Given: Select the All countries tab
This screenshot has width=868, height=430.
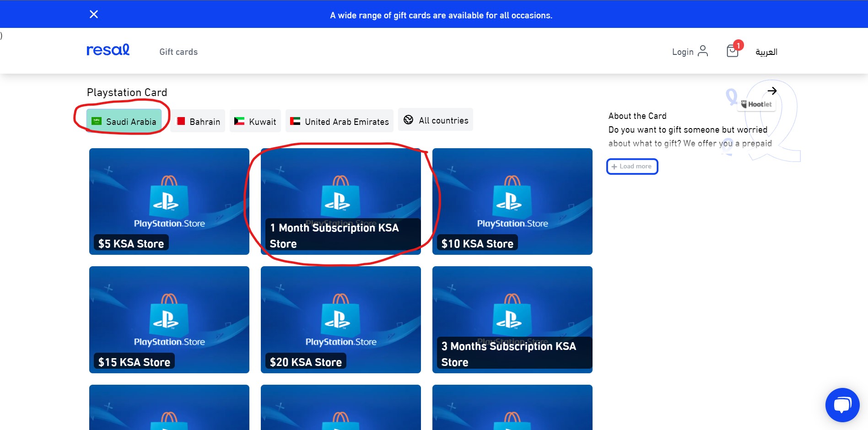Looking at the screenshot, I should pos(436,120).
